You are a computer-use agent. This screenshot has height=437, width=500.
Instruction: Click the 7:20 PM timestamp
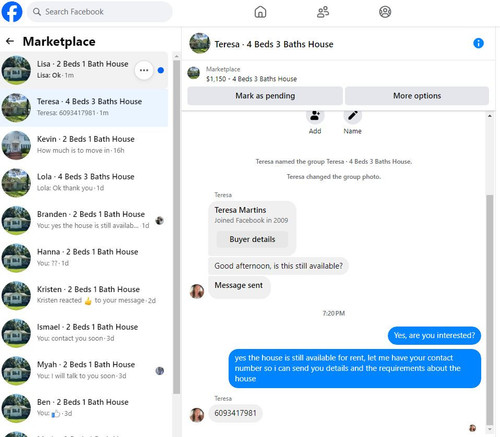pyautogui.click(x=334, y=313)
